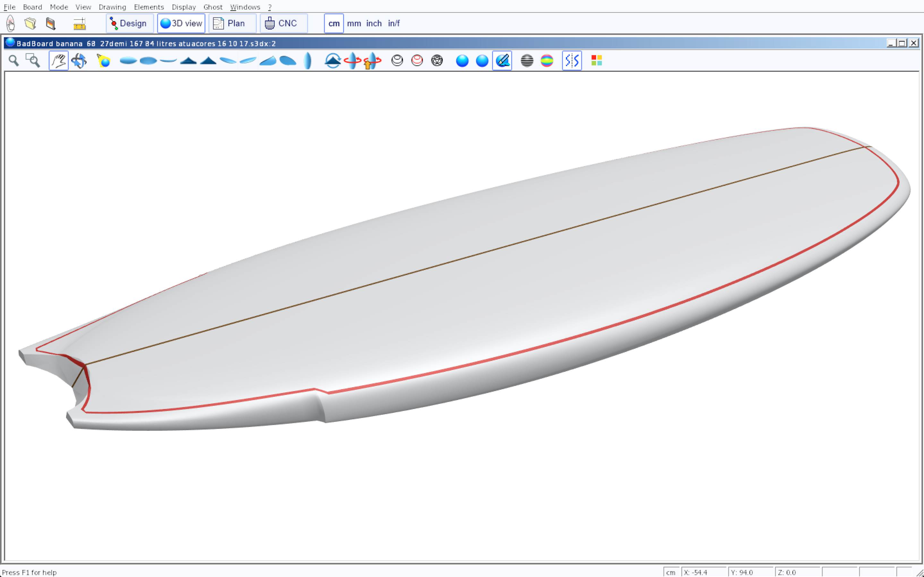Click the striped zebra shading sphere

(x=527, y=61)
